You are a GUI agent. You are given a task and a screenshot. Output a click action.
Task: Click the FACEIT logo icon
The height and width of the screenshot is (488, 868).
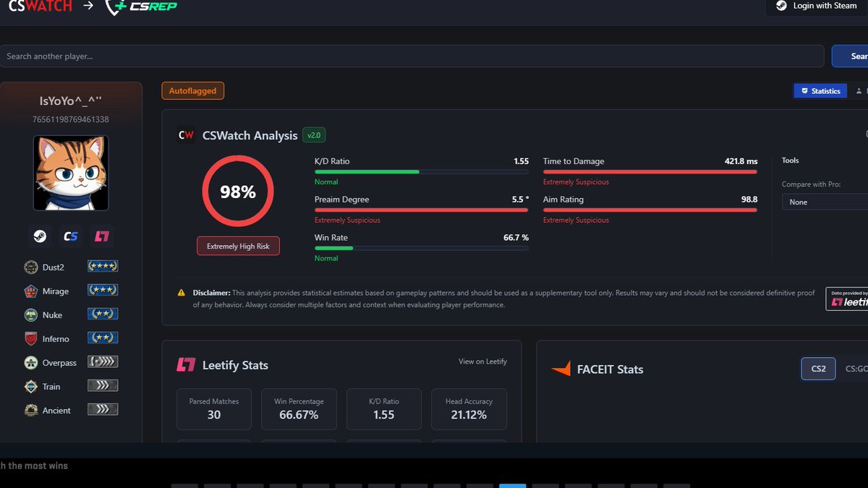pyautogui.click(x=561, y=369)
